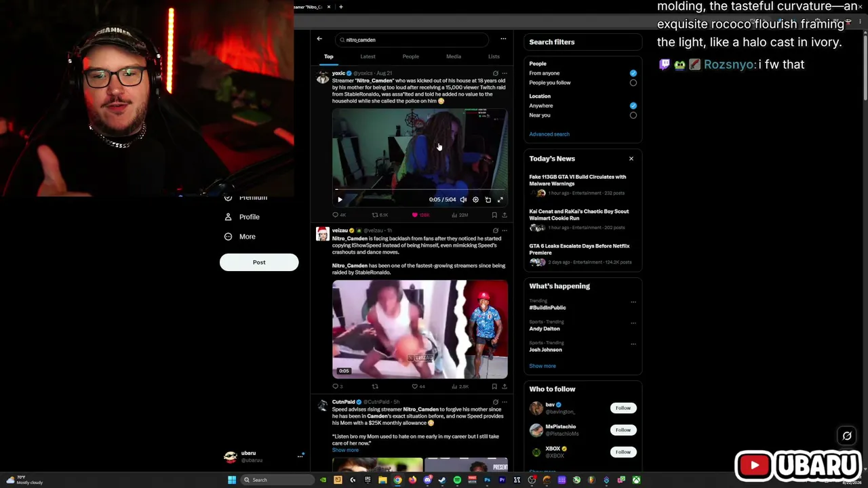Dismiss the Today's News panel
Screen dimensions: 868x488
click(x=631, y=159)
